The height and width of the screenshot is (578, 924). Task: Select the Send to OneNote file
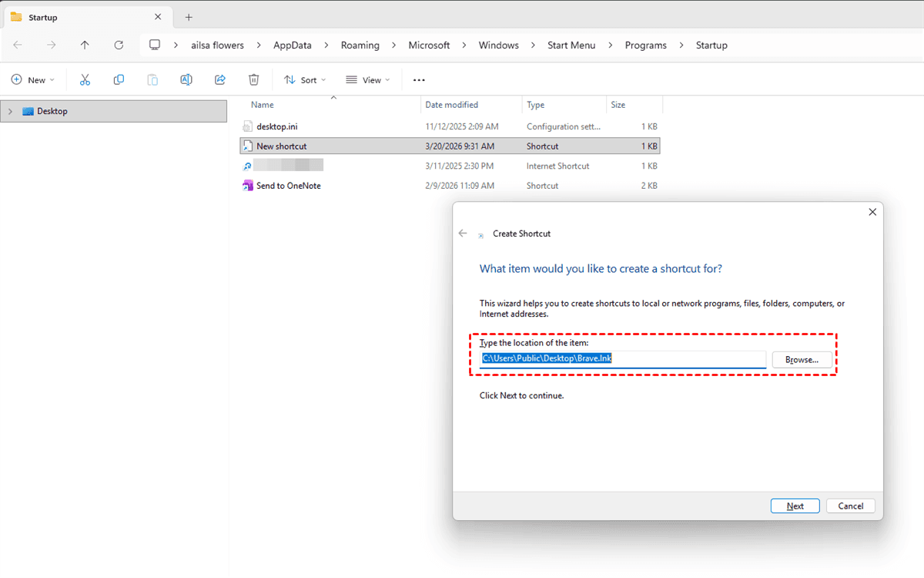[288, 186]
